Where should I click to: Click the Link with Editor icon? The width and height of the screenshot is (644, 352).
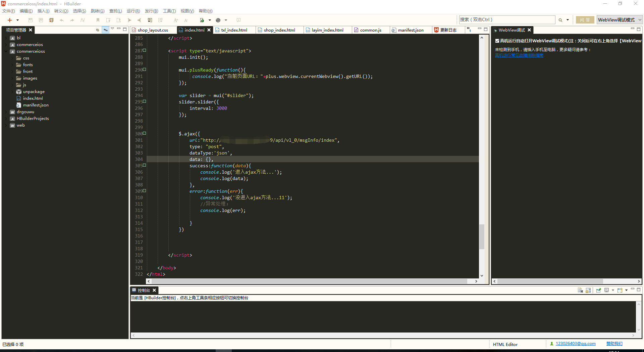[x=106, y=30]
